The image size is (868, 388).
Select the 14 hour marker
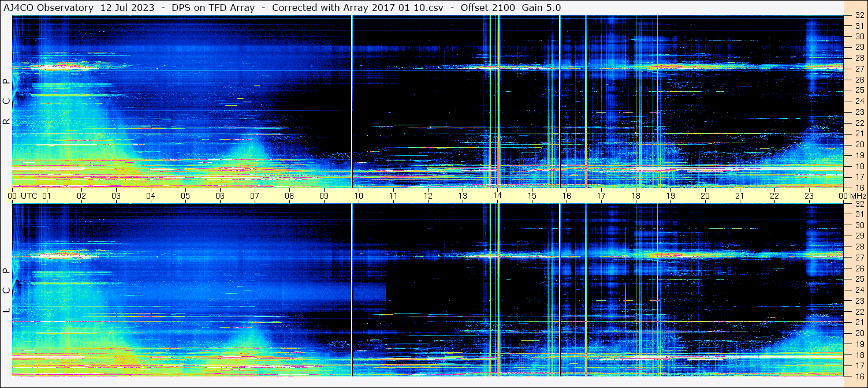point(497,196)
